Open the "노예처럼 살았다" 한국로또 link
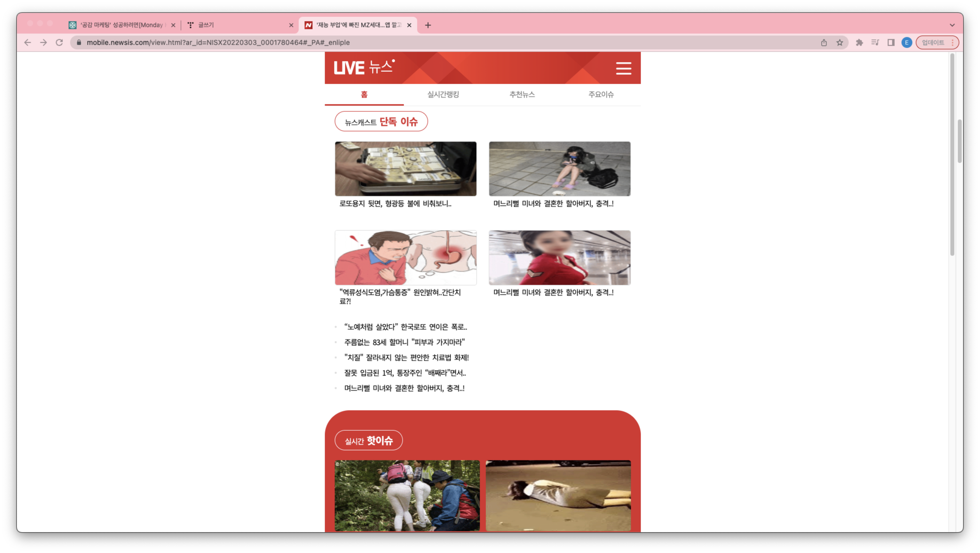The height and width of the screenshot is (553, 980). click(x=405, y=327)
